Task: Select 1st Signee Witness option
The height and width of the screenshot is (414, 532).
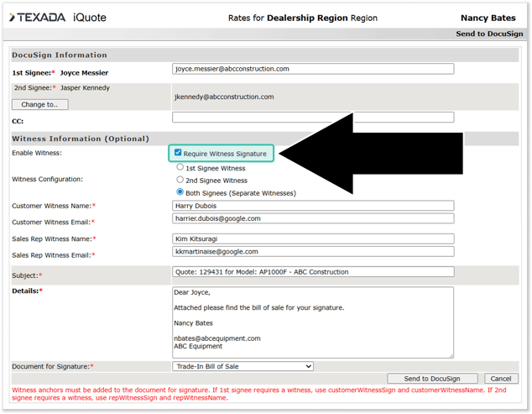Action: [180, 168]
